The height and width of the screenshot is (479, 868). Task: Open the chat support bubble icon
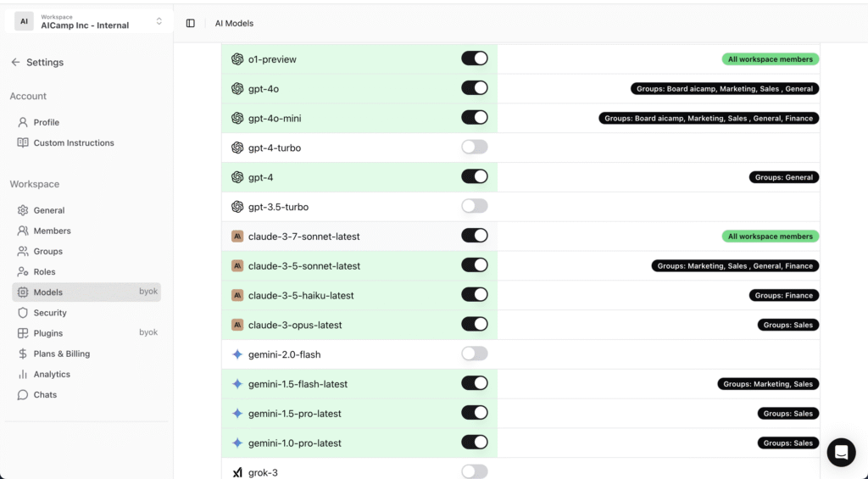click(x=842, y=453)
